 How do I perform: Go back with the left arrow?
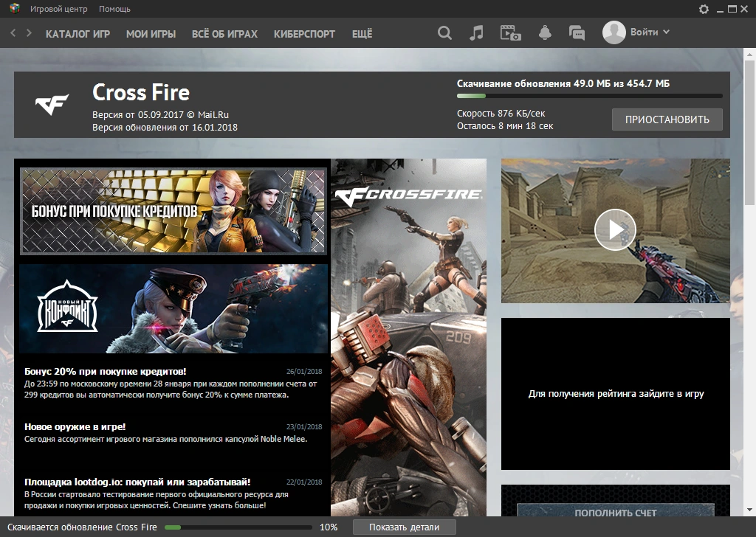13,33
